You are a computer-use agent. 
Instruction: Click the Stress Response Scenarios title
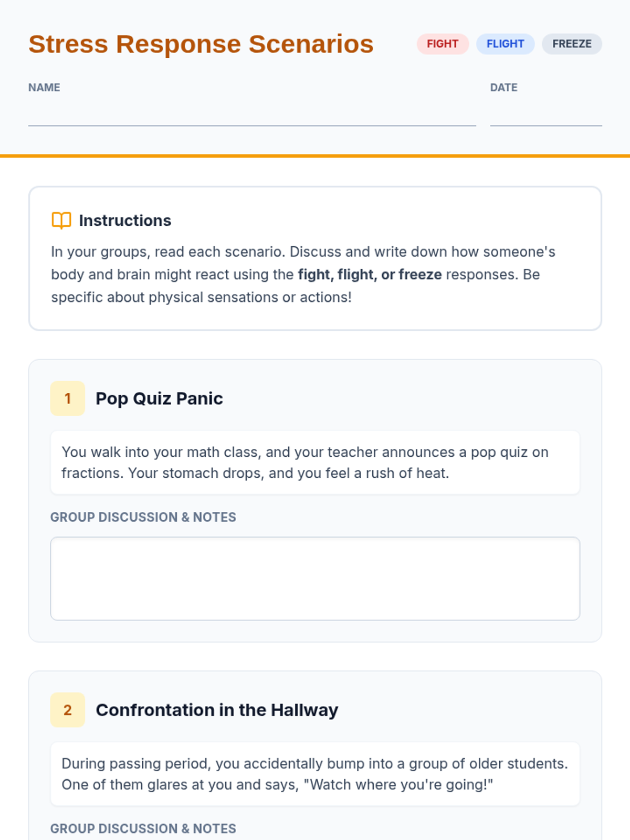coord(201,44)
